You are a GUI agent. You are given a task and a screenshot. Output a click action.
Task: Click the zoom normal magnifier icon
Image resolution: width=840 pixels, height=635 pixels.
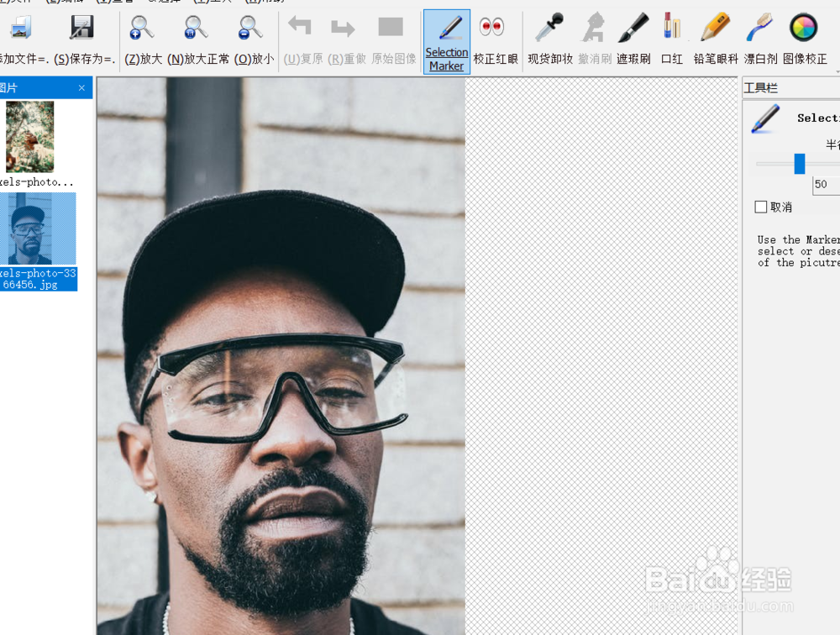(x=196, y=28)
